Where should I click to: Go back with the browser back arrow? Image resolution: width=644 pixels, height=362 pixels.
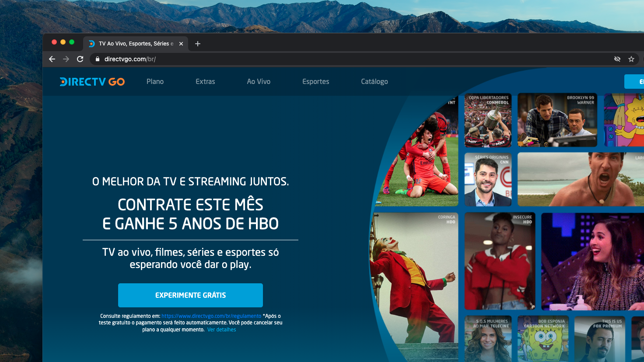pos(52,59)
